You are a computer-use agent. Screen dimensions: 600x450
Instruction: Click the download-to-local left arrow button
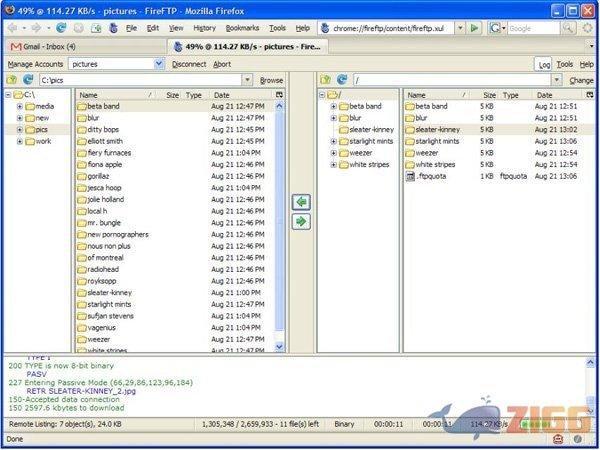coord(301,202)
